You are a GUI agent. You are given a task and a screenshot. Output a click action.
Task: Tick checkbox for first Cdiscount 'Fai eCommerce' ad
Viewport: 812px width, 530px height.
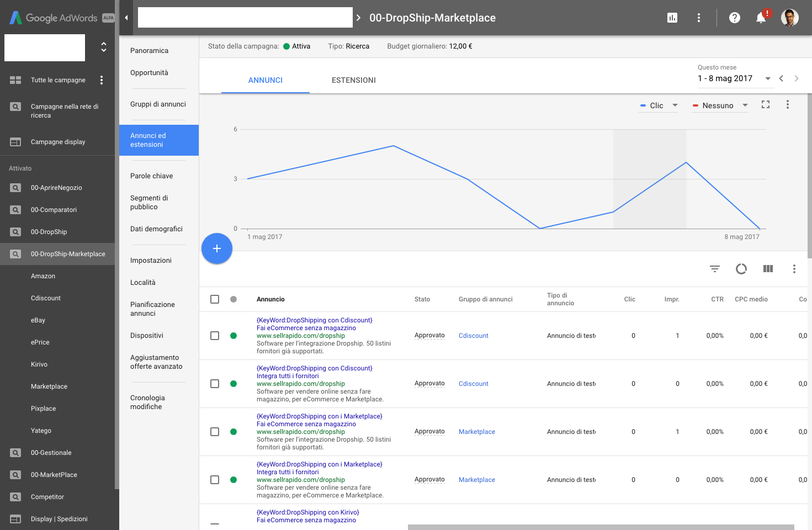[x=215, y=336]
